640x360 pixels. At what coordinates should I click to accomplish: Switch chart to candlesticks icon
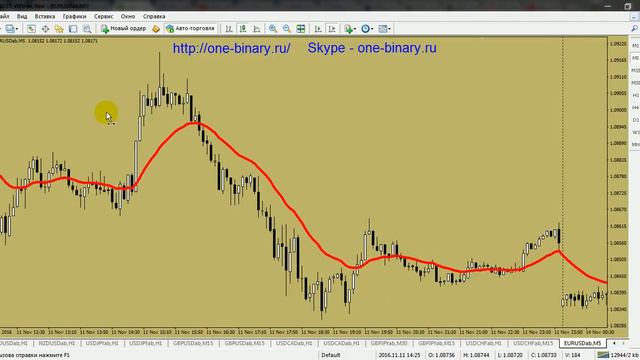[x=243, y=29]
